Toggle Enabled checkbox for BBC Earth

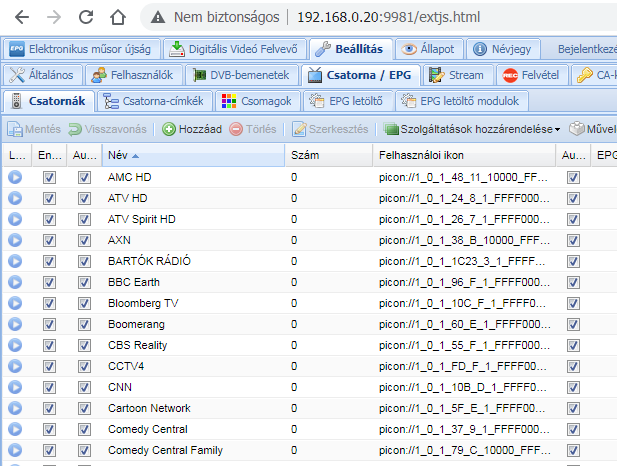pos(50,282)
